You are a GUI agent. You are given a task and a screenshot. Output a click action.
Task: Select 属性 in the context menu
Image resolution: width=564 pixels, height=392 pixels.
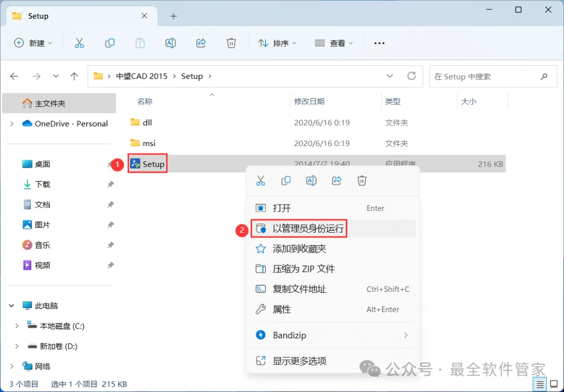(x=333, y=310)
